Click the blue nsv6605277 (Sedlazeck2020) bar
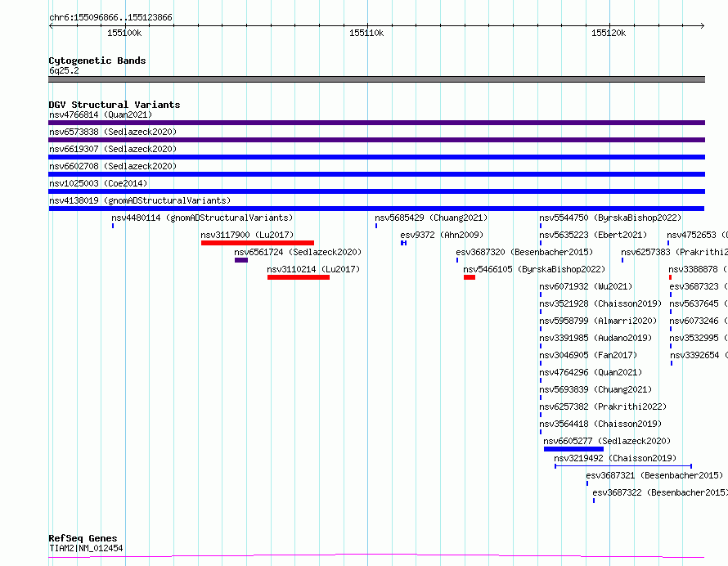 574,449
